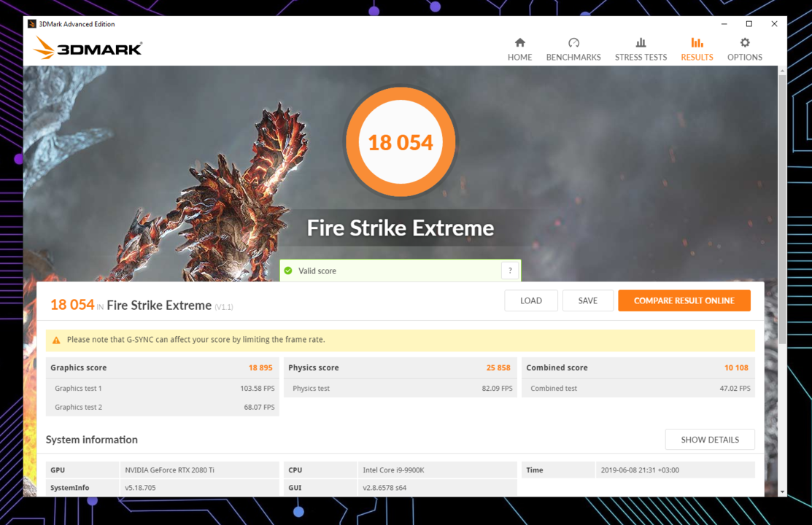
Task: Click the CPU label cell
Action: click(320, 470)
